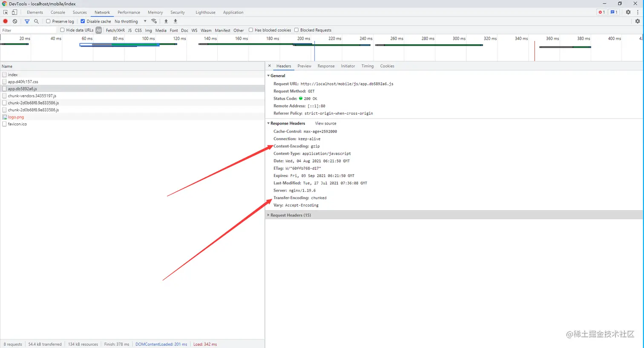This screenshot has height=348, width=644.
Task: Enable Blocked Requests filter
Action: [x=296, y=30]
